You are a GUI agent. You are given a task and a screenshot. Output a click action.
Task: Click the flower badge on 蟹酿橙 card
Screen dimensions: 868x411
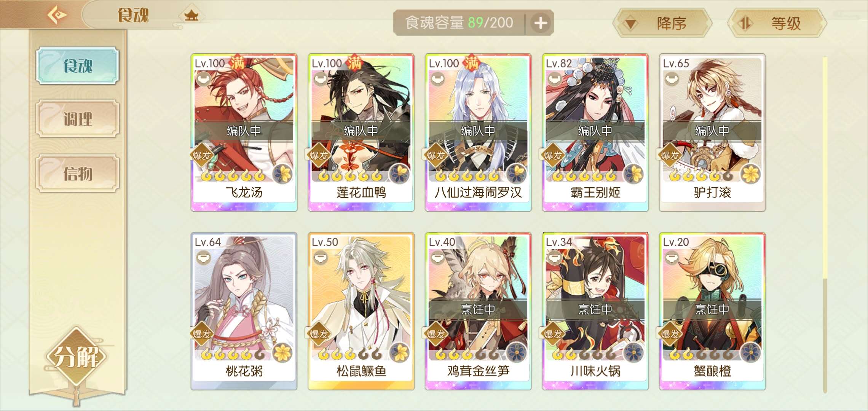751,352
